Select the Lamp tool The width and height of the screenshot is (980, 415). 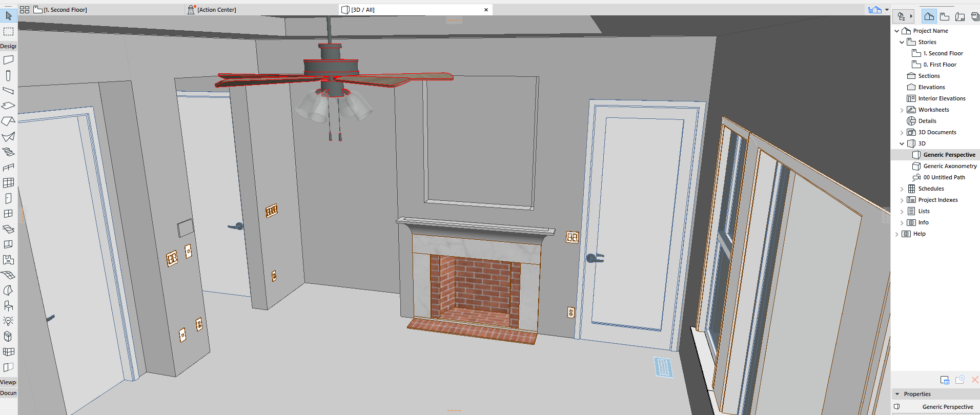pos(8,321)
